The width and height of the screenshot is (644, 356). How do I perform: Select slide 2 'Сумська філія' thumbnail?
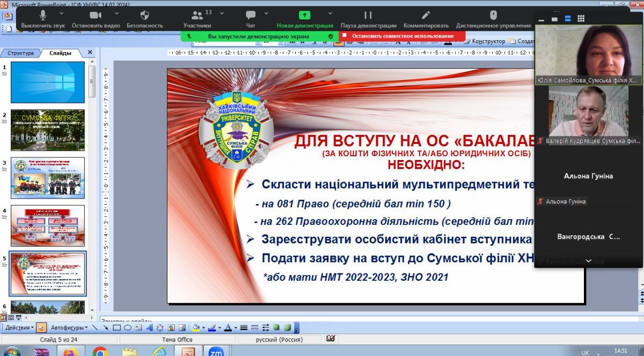click(48, 130)
